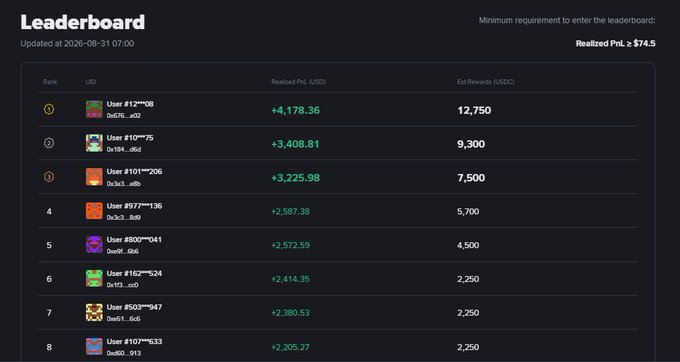680x362 pixels.
Task: Click the 2,250 reward in rank 7 row
Action: pyautogui.click(x=468, y=313)
